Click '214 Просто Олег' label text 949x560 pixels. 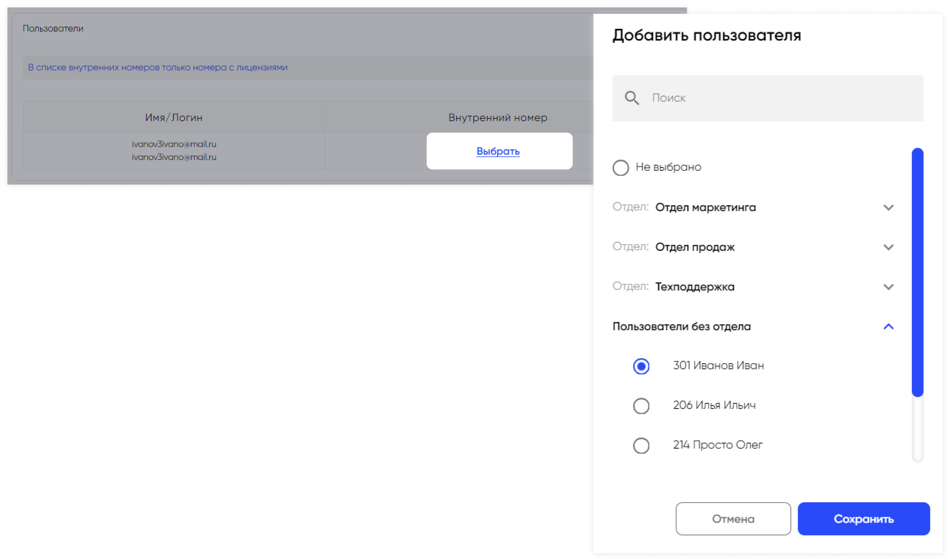click(x=718, y=445)
